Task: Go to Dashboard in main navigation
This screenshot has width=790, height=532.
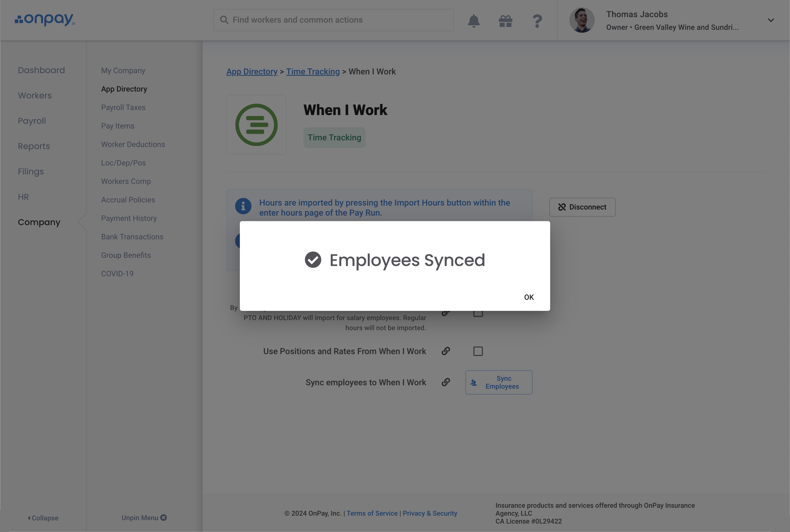Action: coord(41,70)
